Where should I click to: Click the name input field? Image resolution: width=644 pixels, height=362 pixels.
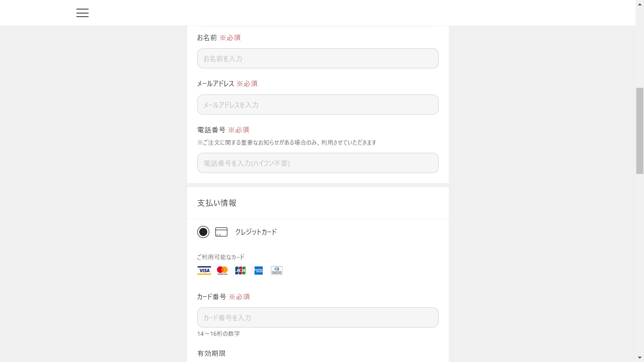point(318,58)
